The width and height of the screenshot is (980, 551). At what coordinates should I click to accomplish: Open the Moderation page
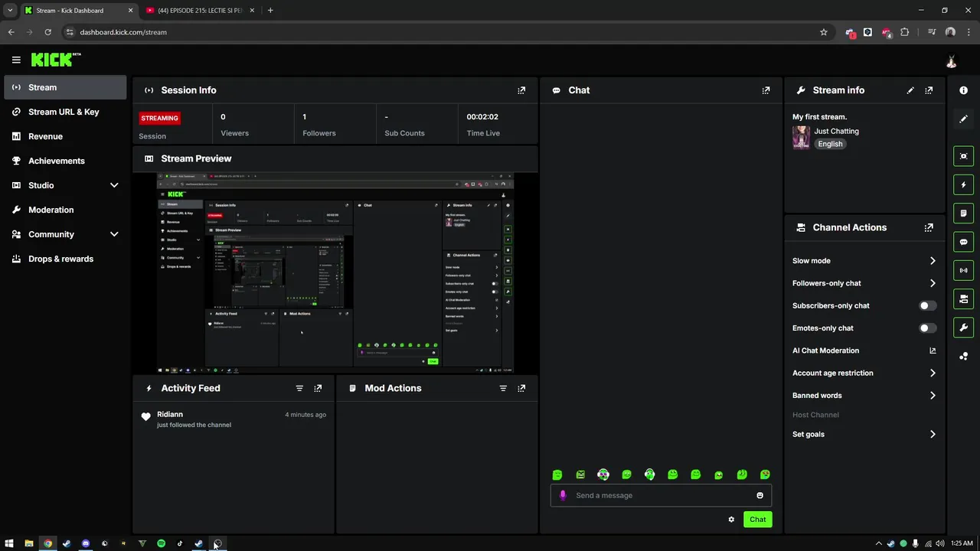(x=65, y=210)
